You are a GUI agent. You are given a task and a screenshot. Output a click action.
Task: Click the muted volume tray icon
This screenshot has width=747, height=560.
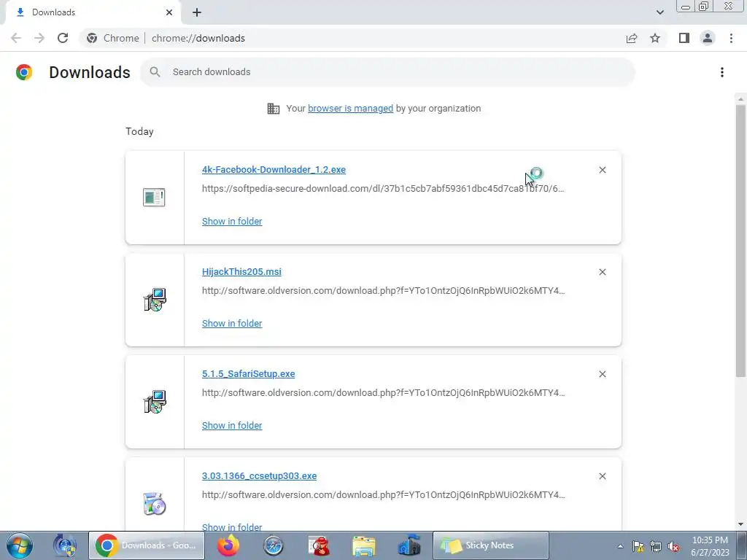point(673,546)
